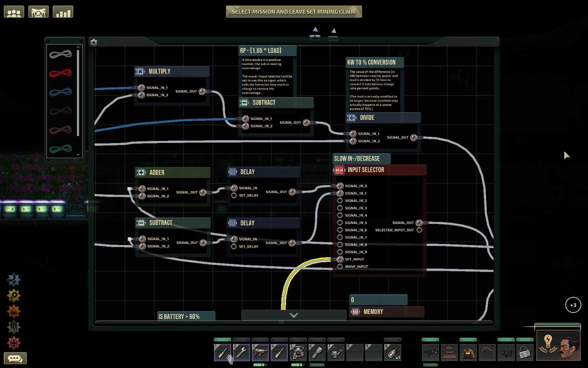Click the +3 round button

[x=573, y=305]
